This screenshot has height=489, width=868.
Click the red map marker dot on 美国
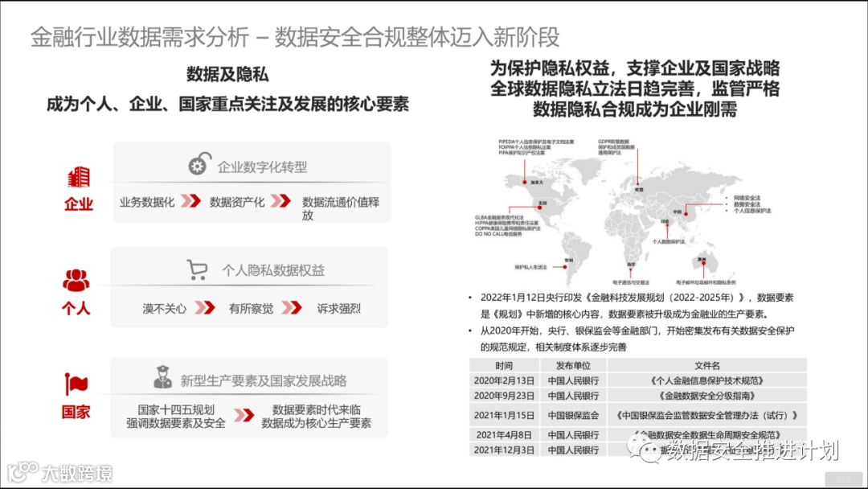[540, 208]
